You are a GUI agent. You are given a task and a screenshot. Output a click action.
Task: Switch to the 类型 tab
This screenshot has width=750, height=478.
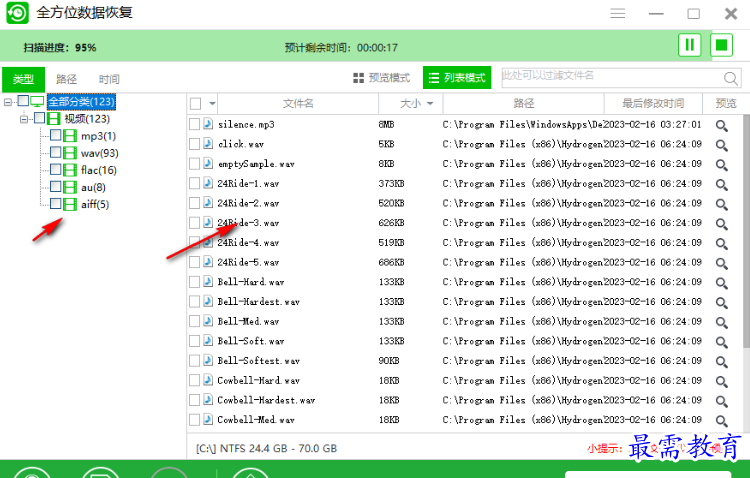23,79
